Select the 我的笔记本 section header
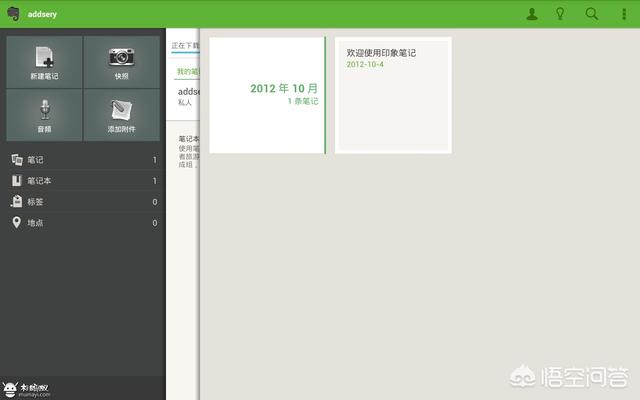This screenshot has height=400, width=640. point(188,72)
